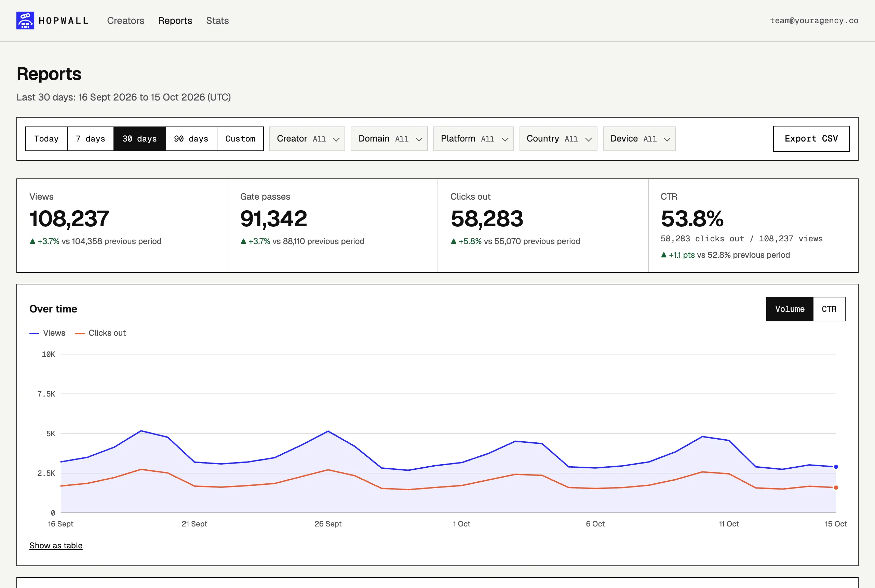Open the Platform filter dropdown
Viewport: 875px width, 588px height.
coord(473,139)
